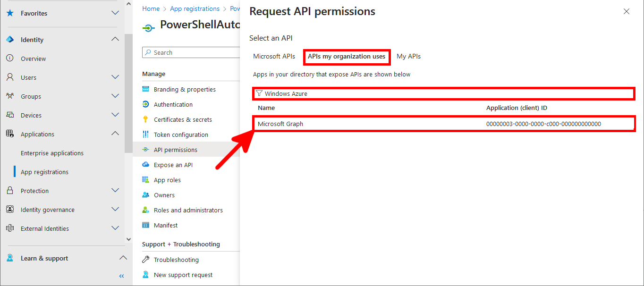Expand the Groups section
644x286 pixels.
pos(115,96)
